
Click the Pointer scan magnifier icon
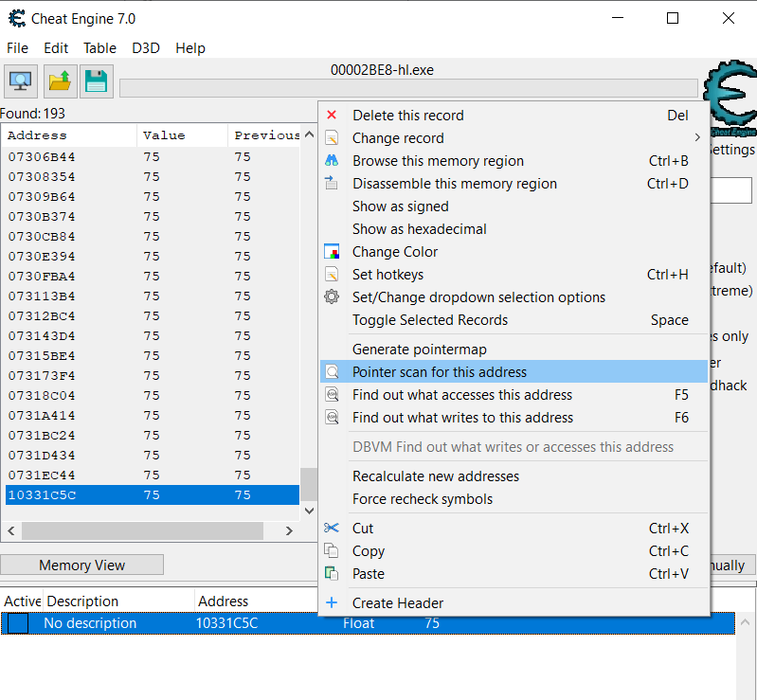coord(333,371)
